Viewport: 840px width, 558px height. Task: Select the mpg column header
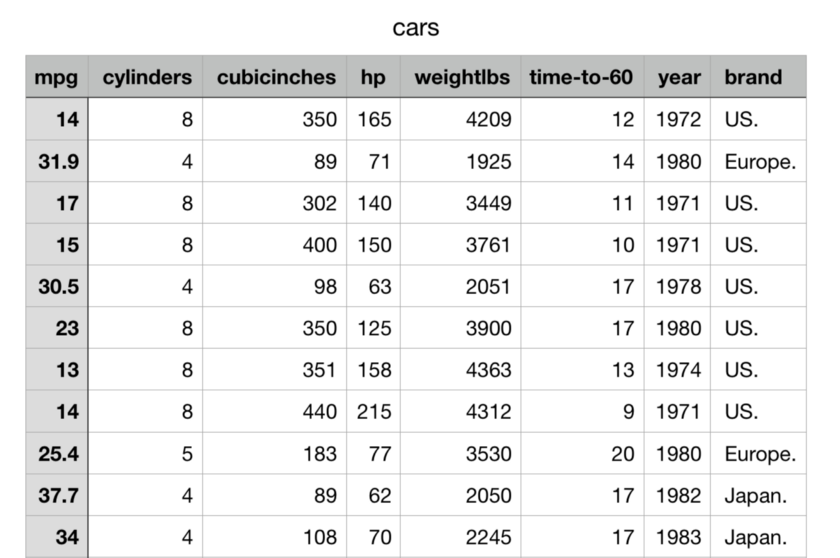pos(57,78)
